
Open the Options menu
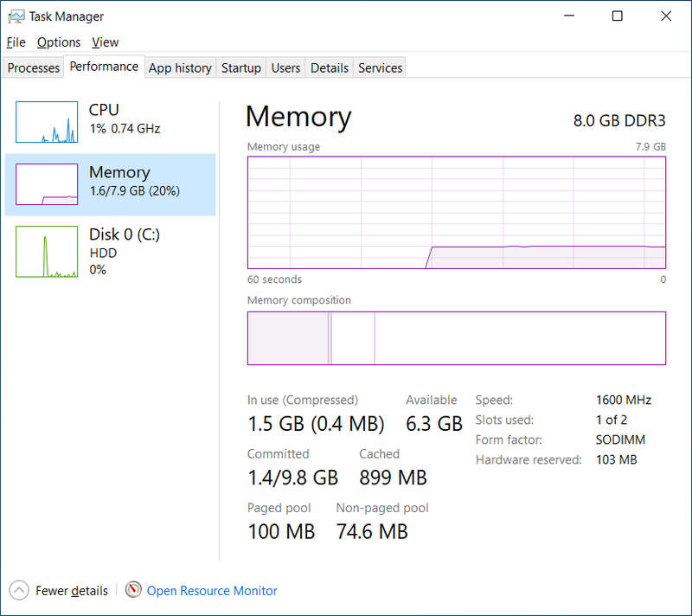click(x=59, y=42)
